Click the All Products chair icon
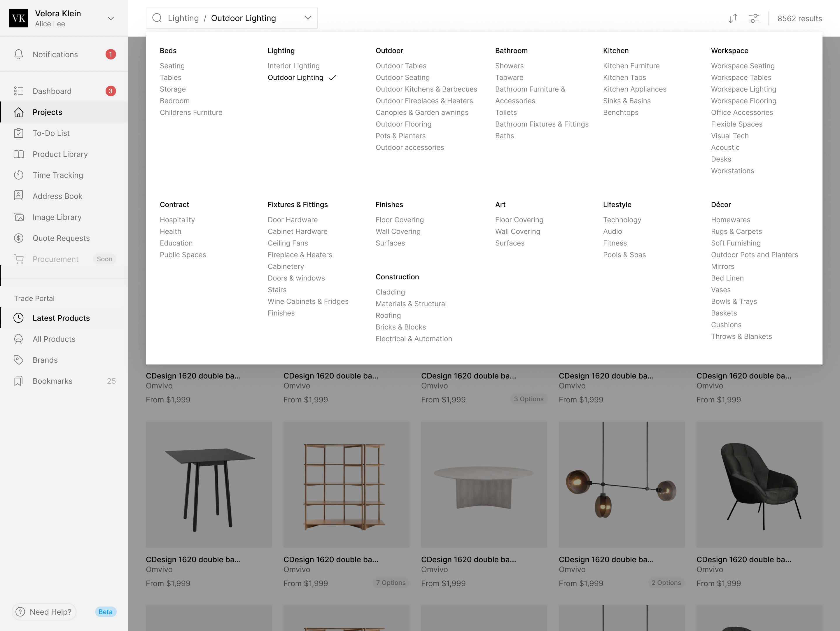Screen dimensions: 840x631 click(x=19, y=339)
